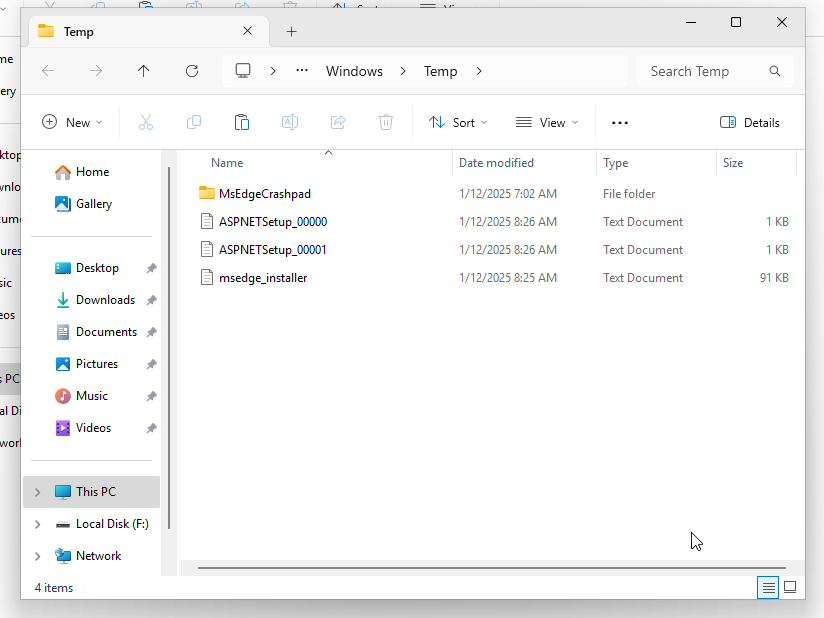Select Temp breadcrumb in address bar
This screenshot has height=618, width=824.
point(440,71)
